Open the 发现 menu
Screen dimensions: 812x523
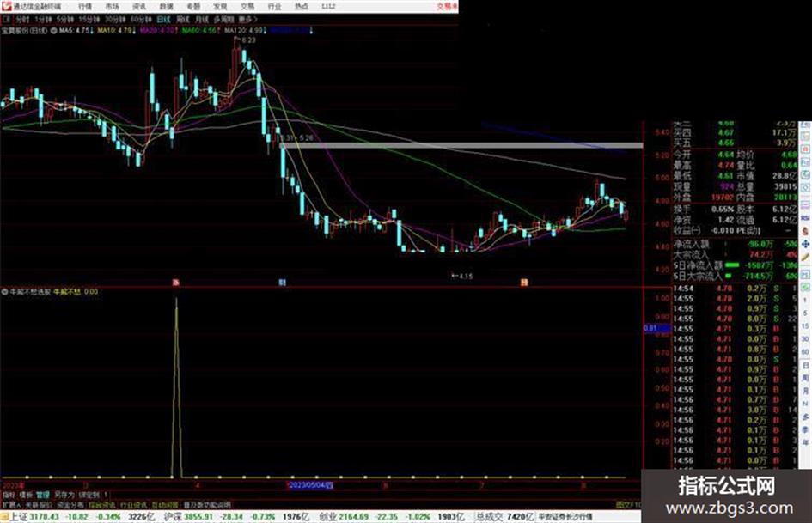coord(220,7)
